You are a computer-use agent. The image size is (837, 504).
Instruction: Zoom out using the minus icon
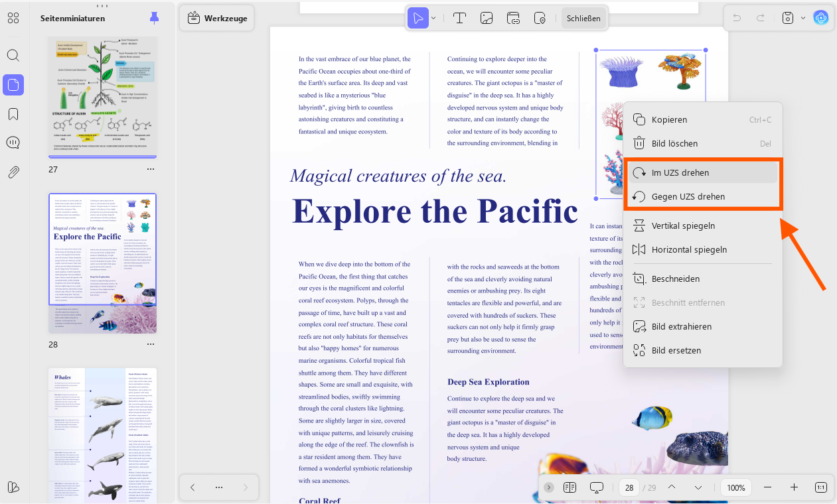point(768,487)
